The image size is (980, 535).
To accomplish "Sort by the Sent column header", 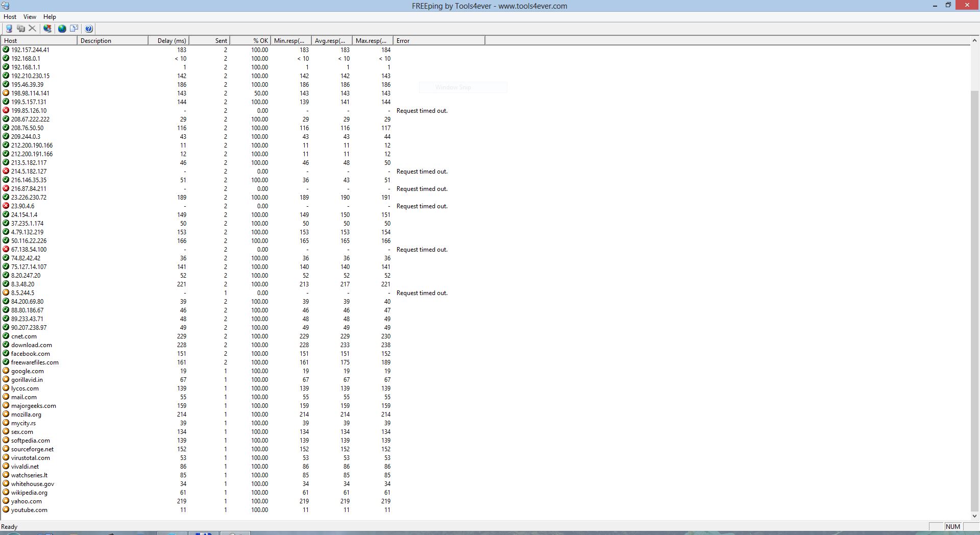I will [210, 40].
